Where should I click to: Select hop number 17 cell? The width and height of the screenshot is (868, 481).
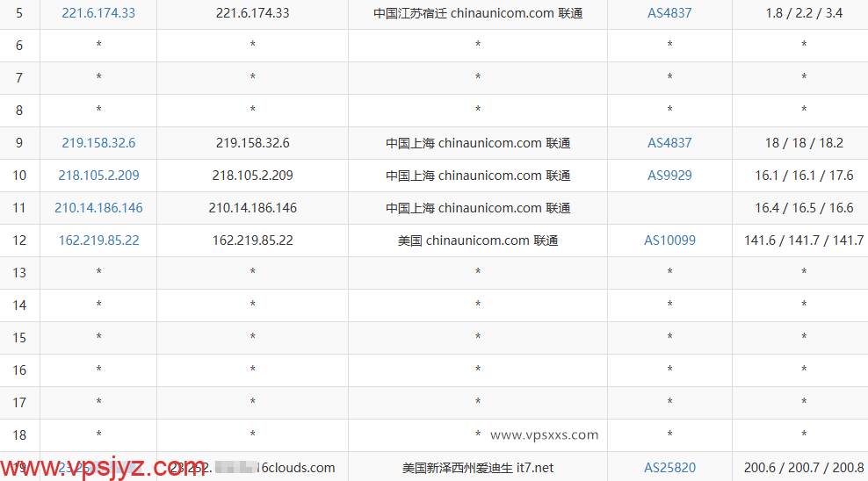click(19, 403)
